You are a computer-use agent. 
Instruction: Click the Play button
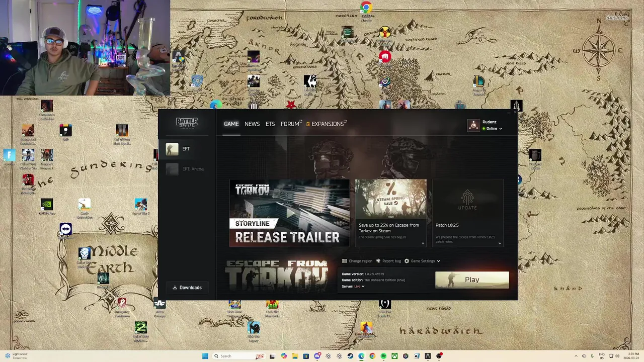(472, 280)
